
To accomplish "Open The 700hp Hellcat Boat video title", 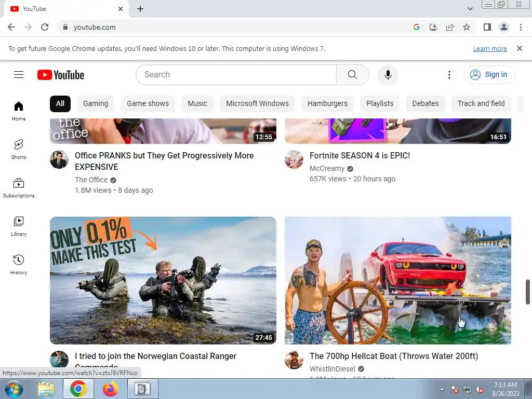I will coord(394,356).
